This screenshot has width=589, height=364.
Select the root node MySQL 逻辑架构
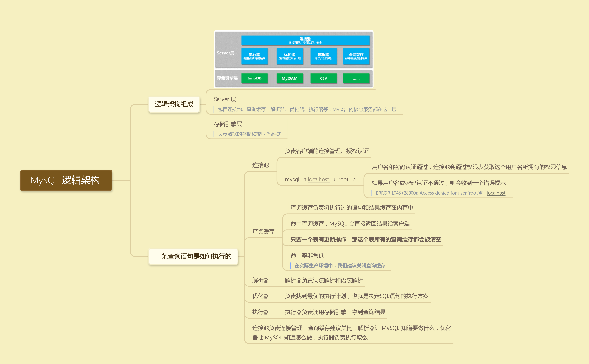tap(66, 180)
